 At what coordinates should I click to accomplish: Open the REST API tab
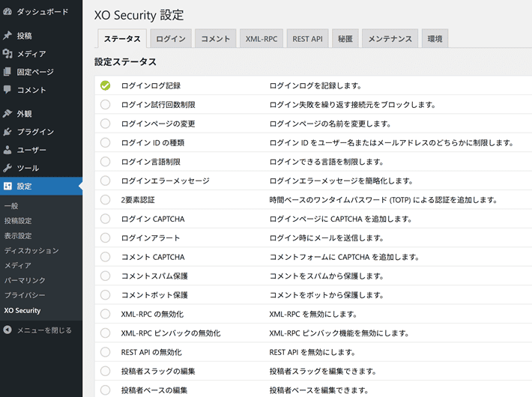(x=307, y=39)
